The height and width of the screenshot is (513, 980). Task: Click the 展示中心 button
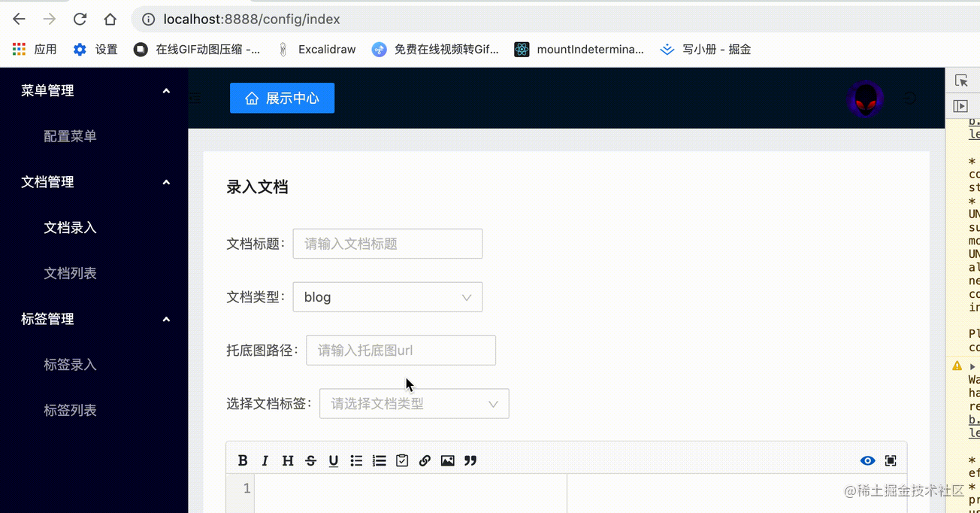point(282,99)
